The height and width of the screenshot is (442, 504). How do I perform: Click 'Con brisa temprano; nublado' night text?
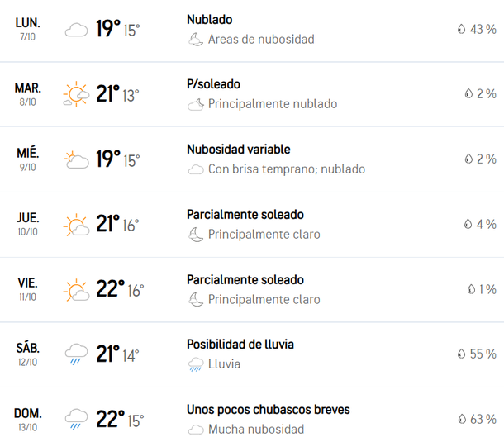[x=286, y=169]
